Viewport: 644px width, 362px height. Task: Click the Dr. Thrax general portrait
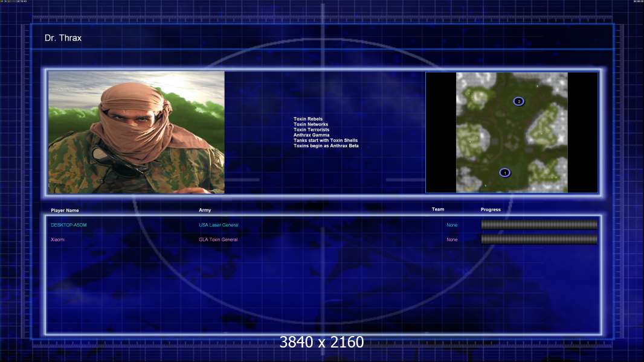(137, 132)
